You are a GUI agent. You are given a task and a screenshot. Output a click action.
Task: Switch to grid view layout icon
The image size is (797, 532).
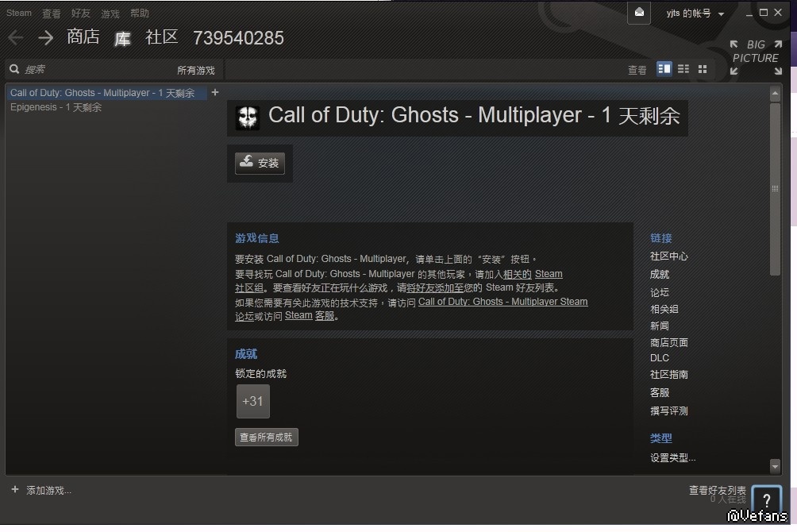(x=703, y=68)
